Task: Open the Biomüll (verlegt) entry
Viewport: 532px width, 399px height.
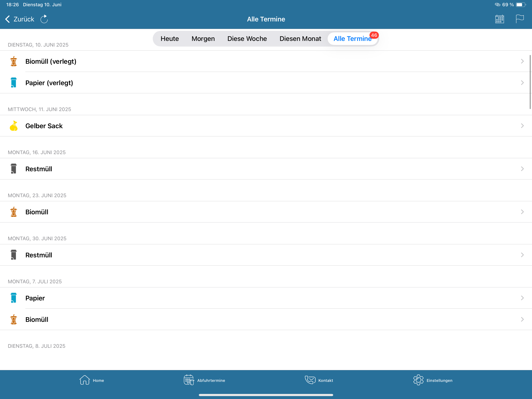Action: pos(266,61)
